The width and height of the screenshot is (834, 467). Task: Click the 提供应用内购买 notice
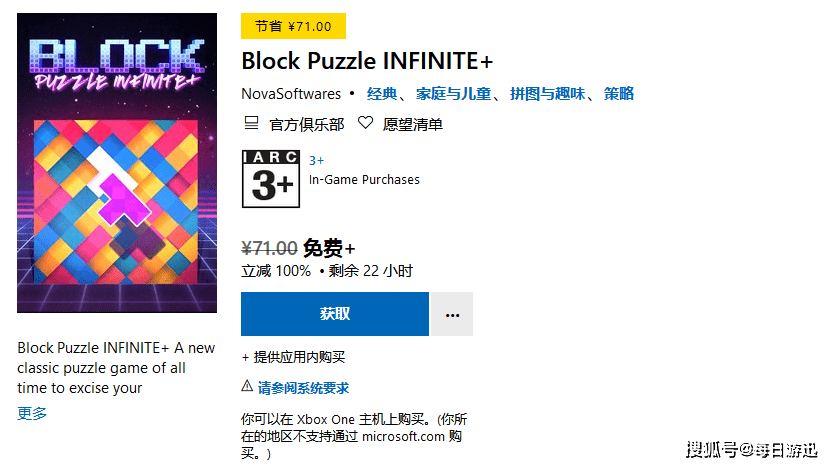click(x=293, y=357)
